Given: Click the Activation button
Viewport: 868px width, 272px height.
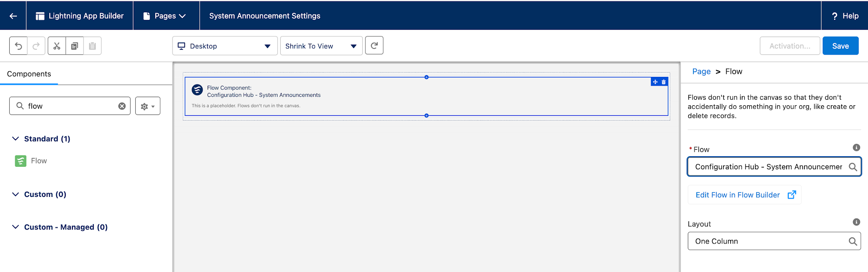Looking at the screenshot, I should 790,46.
